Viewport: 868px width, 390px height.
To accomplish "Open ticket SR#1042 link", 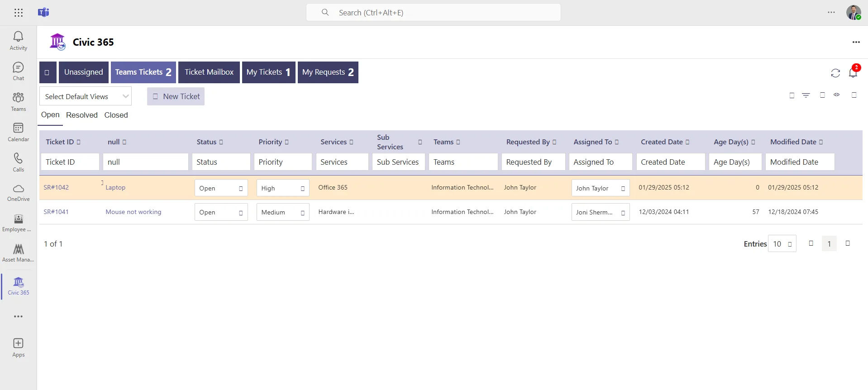I will click(56, 187).
